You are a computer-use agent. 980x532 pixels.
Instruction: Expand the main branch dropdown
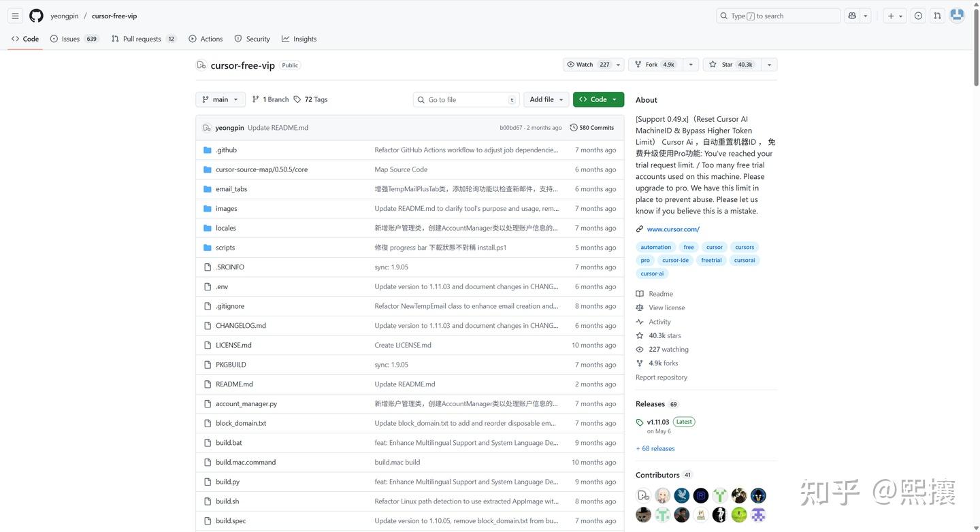pyautogui.click(x=220, y=99)
